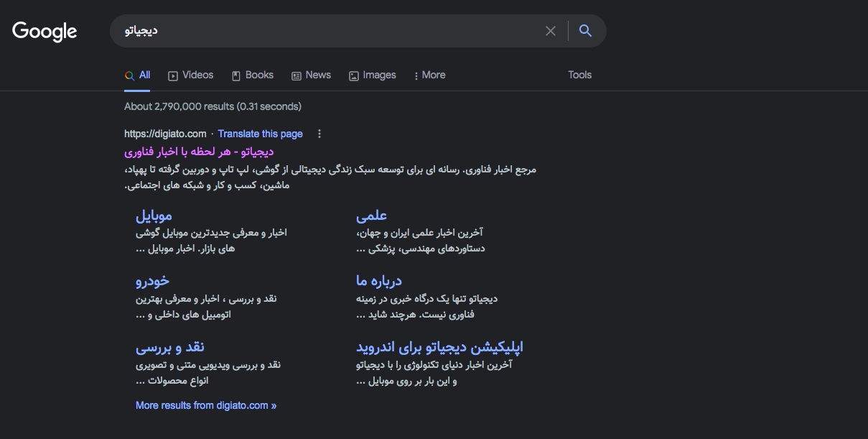Open the main result title دیجیاتو - هر لحظه با اخبار فناوری
Viewport: 868px width, 439px height.
199,152
